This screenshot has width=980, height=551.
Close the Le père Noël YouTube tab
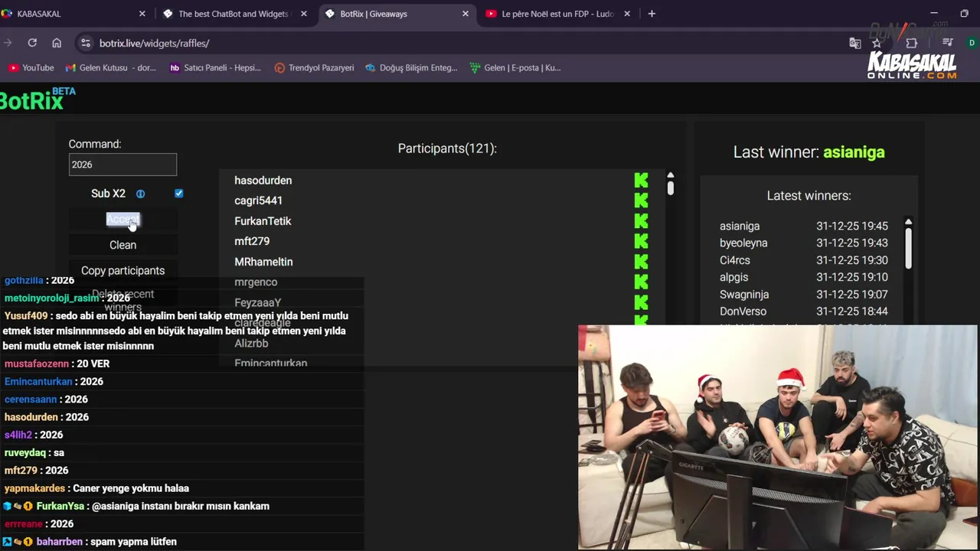[628, 14]
